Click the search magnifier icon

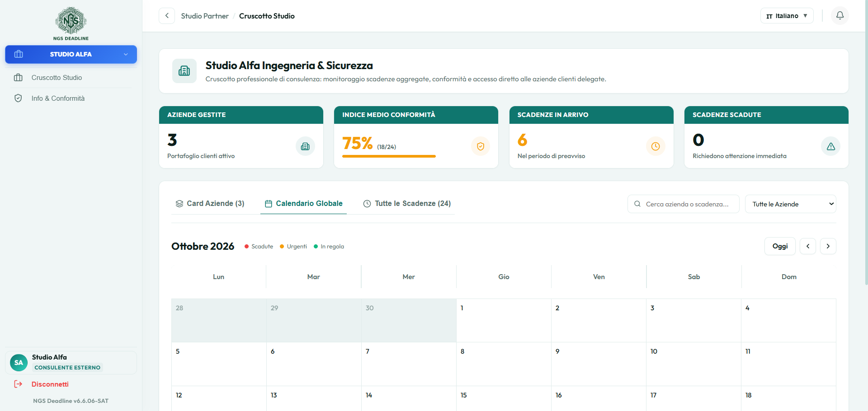637,204
